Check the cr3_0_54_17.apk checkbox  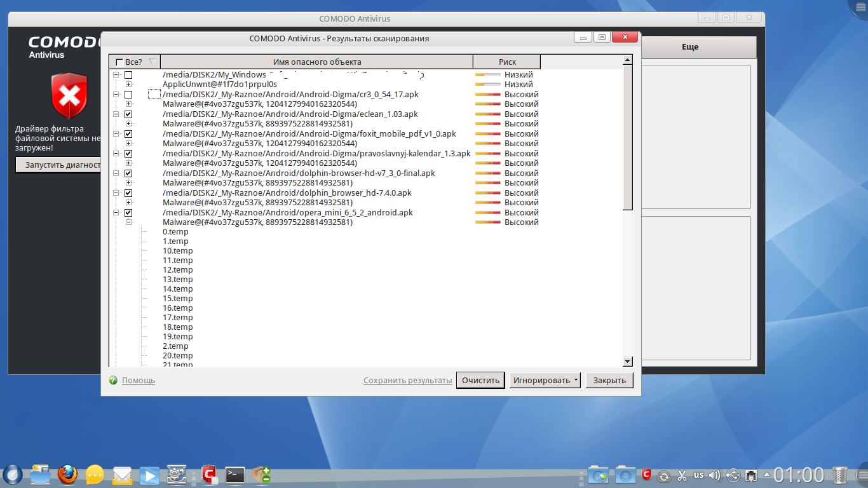tap(128, 95)
